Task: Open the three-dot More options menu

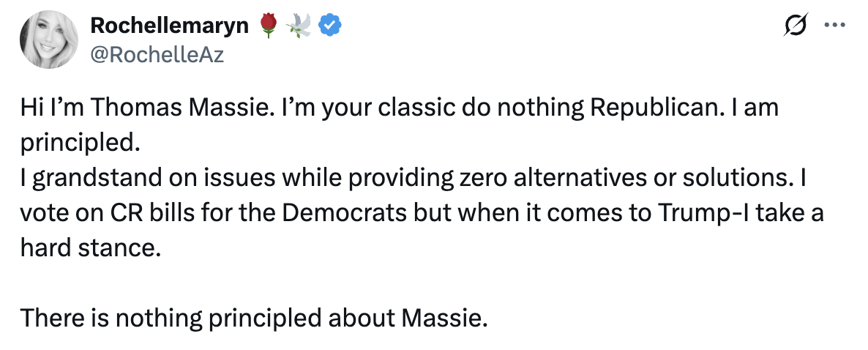Action: [834, 26]
